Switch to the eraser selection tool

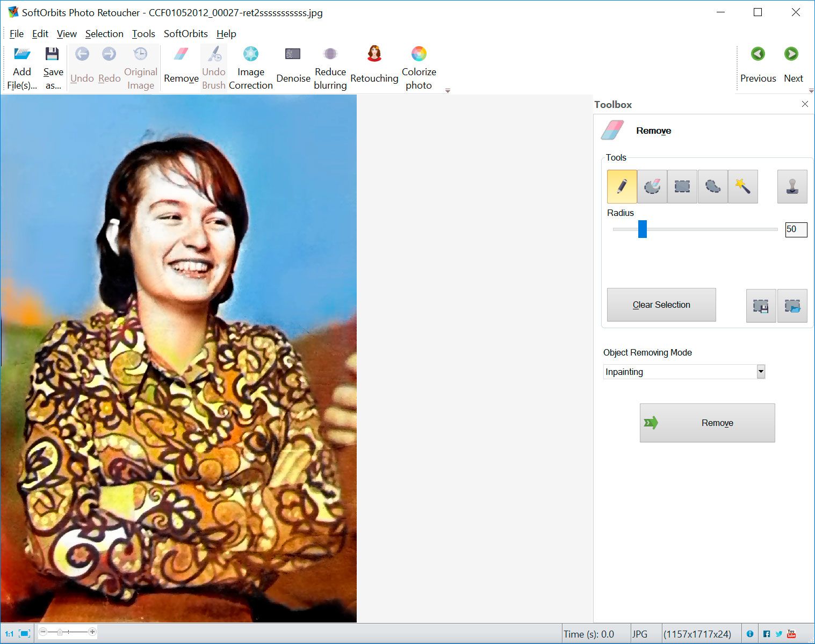pyautogui.click(x=652, y=186)
